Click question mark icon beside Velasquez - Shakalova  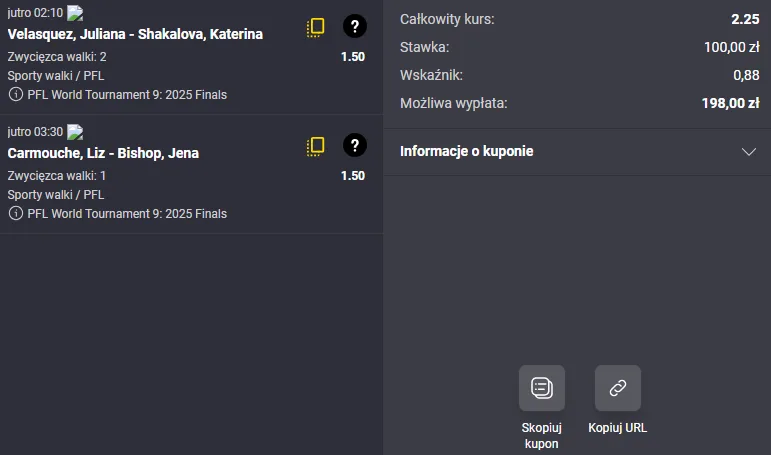point(355,26)
